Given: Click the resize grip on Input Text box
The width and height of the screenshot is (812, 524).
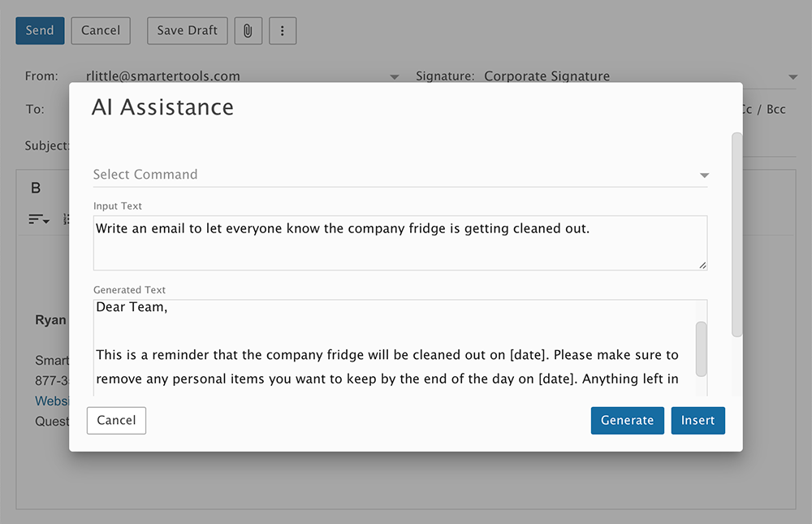Looking at the screenshot, I should click(702, 265).
